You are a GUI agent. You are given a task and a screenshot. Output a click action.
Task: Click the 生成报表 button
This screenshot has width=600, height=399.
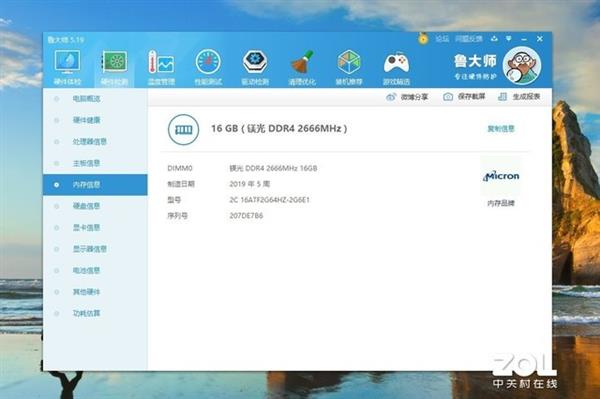coord(519,97)
